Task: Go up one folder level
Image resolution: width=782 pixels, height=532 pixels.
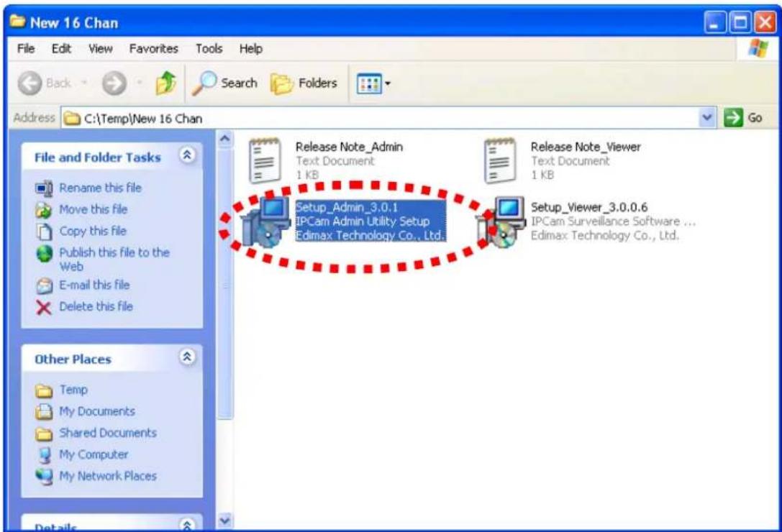Action: (x=166, y=83)
